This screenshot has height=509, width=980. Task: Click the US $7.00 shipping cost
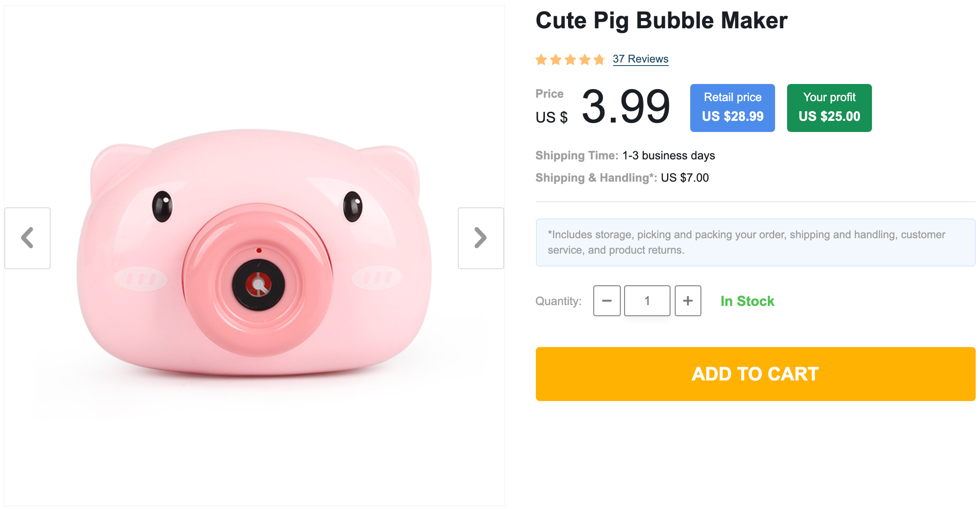click(x=685, y=178)
